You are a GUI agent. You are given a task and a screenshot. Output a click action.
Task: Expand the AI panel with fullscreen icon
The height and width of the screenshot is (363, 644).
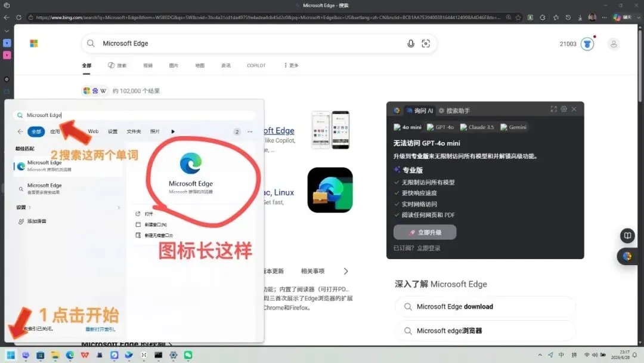[x=553, y=109]
